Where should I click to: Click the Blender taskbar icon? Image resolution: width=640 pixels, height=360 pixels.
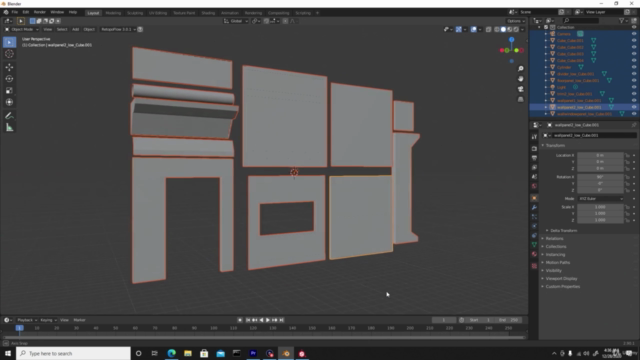(286, 353)
